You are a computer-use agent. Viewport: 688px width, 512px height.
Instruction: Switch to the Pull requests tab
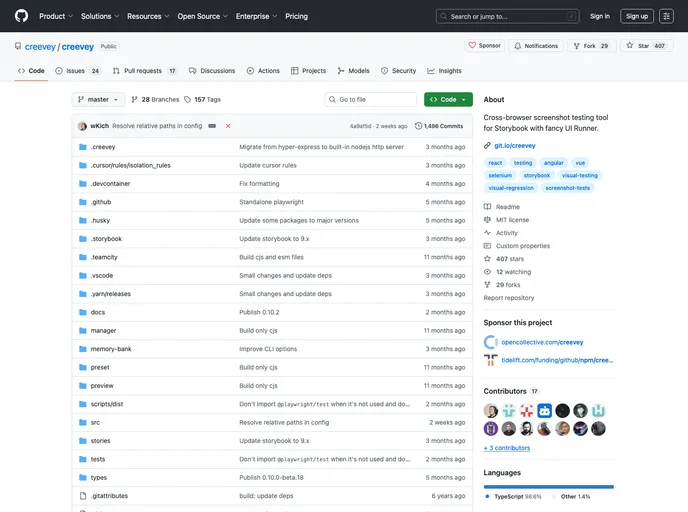tap(144, 71)
